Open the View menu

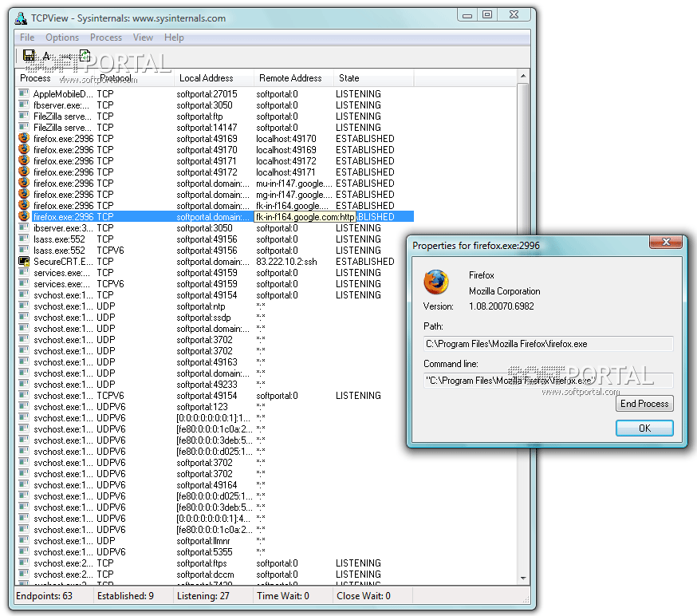tap(143, 38)
